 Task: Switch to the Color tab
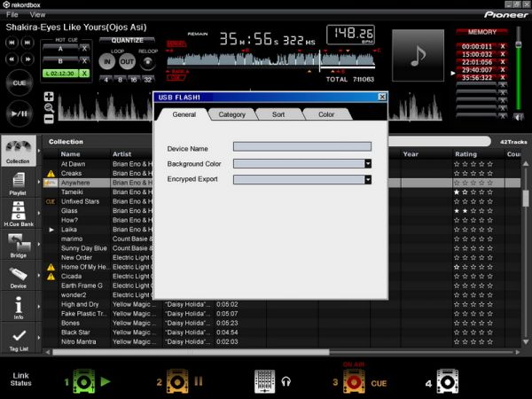point(326,114)
